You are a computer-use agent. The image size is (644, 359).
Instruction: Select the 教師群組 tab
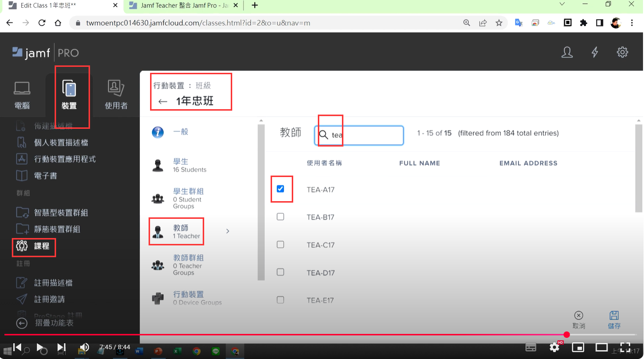coord(177,265)
